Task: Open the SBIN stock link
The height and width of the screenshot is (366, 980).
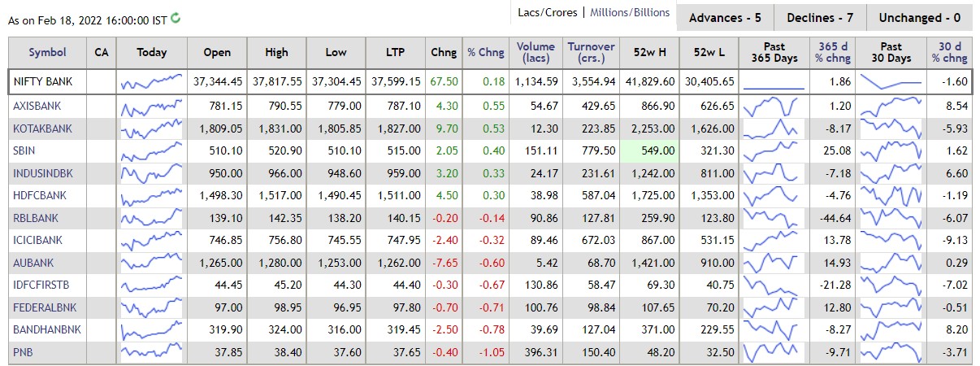Action: pos(24,150)
